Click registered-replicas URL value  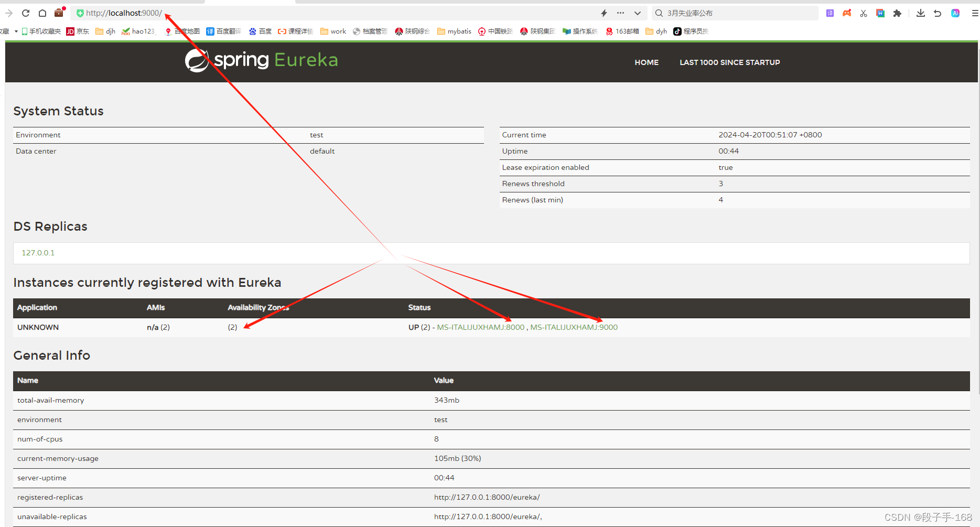point(487,497)
